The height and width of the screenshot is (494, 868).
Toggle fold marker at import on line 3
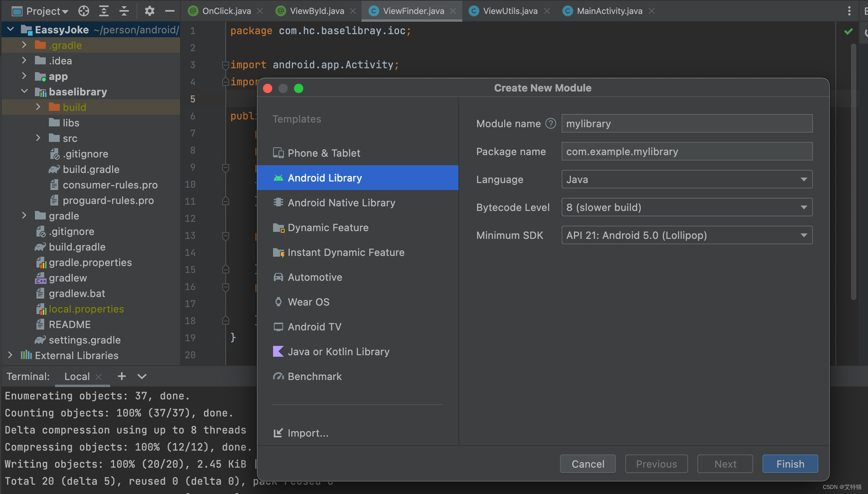(226, 65)
